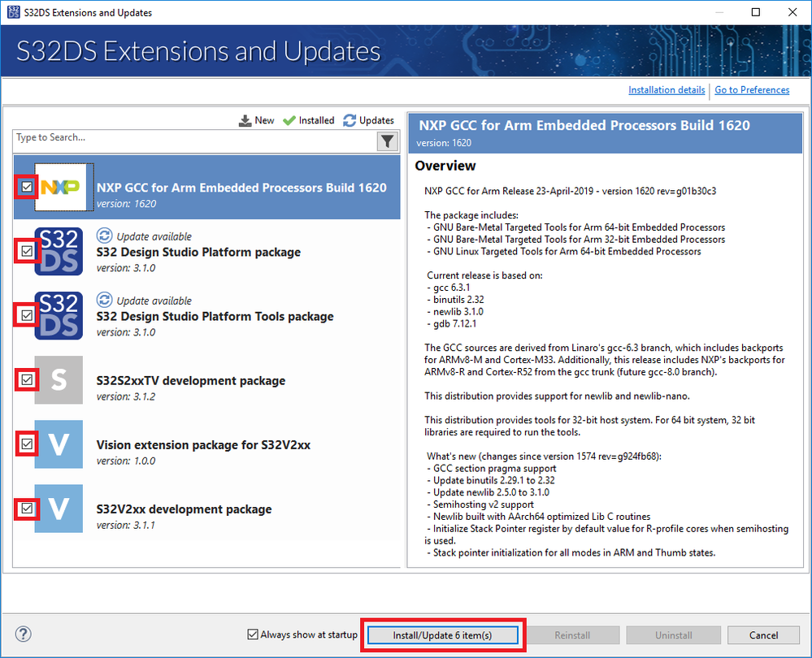Toggle S32S2xxTV development package checkbox
812x658 pixels.
coord(27,380)
